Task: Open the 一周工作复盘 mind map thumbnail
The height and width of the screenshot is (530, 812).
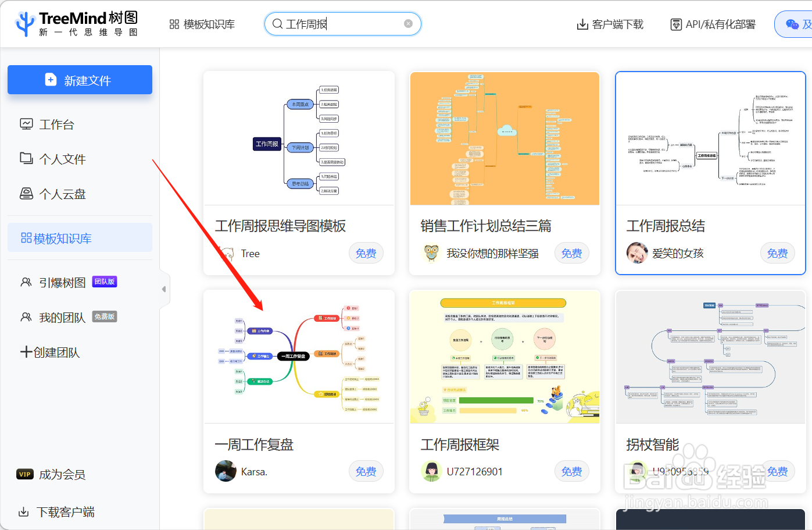Action: click(299, 357)
